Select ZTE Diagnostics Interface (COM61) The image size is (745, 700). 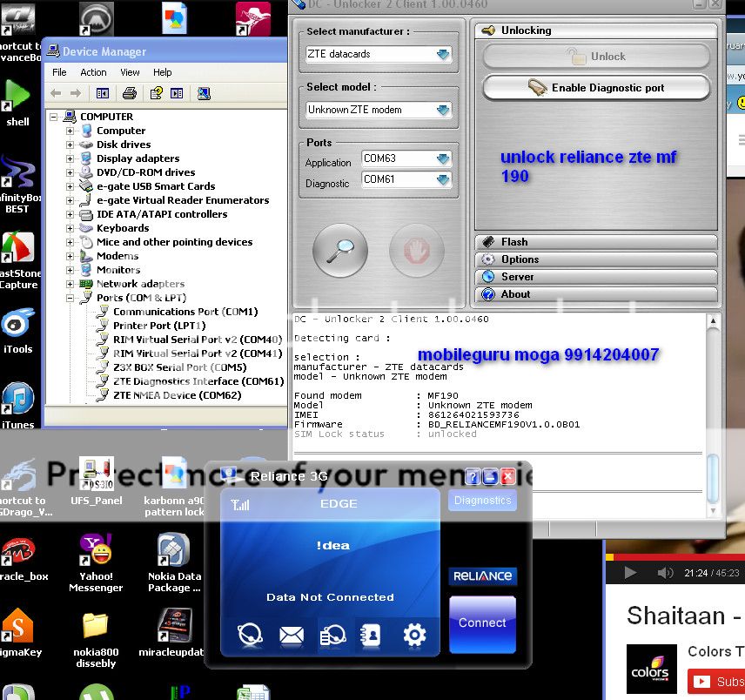[x=198, y=381]
